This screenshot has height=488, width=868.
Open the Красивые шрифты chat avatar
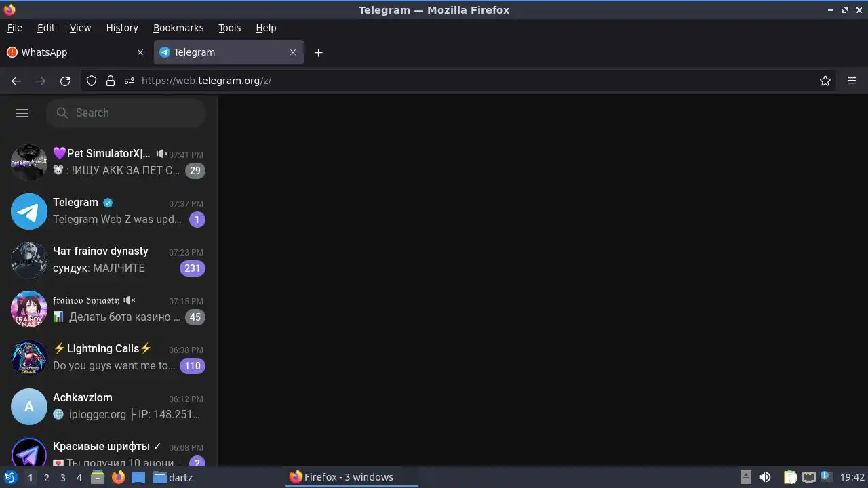(x=29, y=453)
